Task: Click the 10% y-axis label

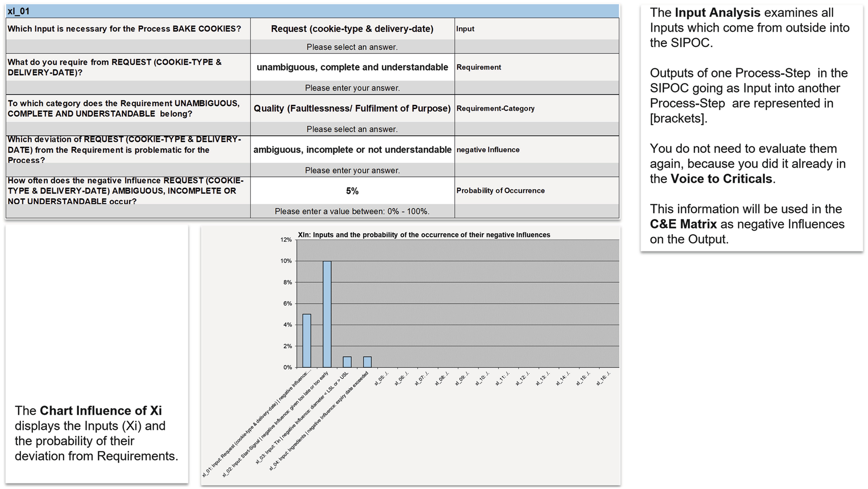Action: 286,261
